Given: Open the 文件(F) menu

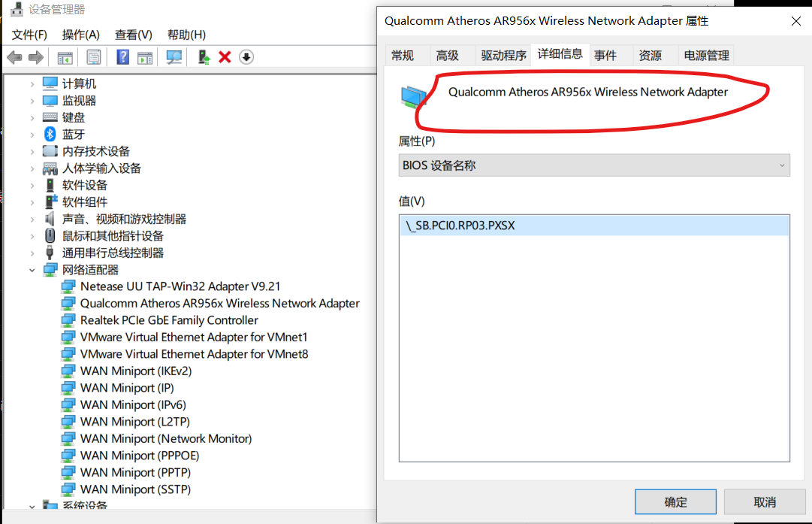Looking at the screenshot, I should coord(29,35).
